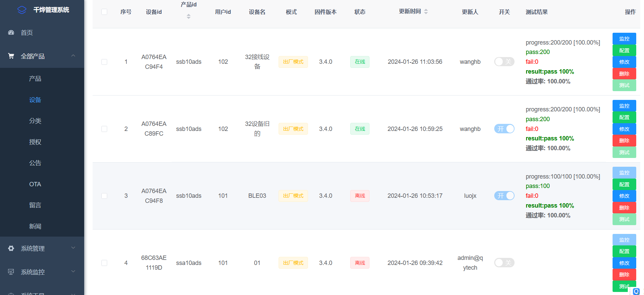The width and height of the screenshot is (644, 295).
Task: Open the 公告 submenu item
Action: point(35,163)
